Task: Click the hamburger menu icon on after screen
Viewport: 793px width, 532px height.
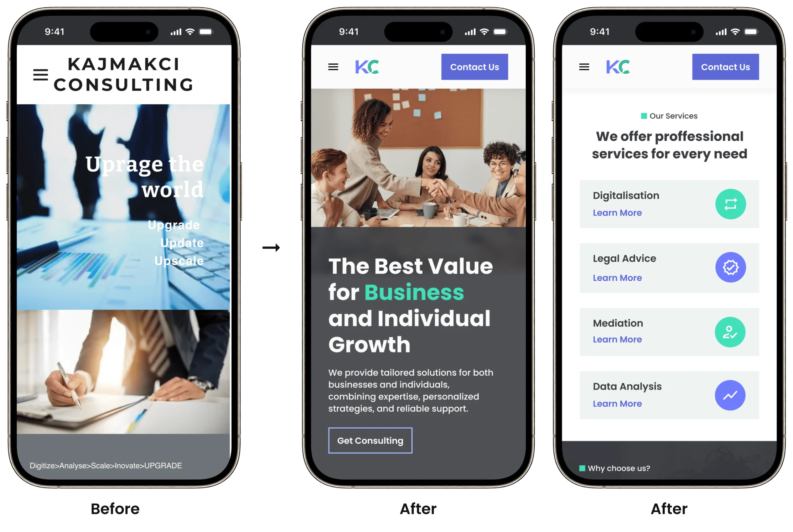Action: point(334,67)
